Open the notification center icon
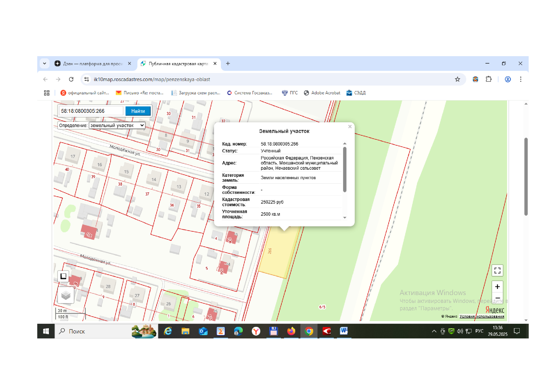555x392 pixels. pyautogui.click(x=517, y=331)
